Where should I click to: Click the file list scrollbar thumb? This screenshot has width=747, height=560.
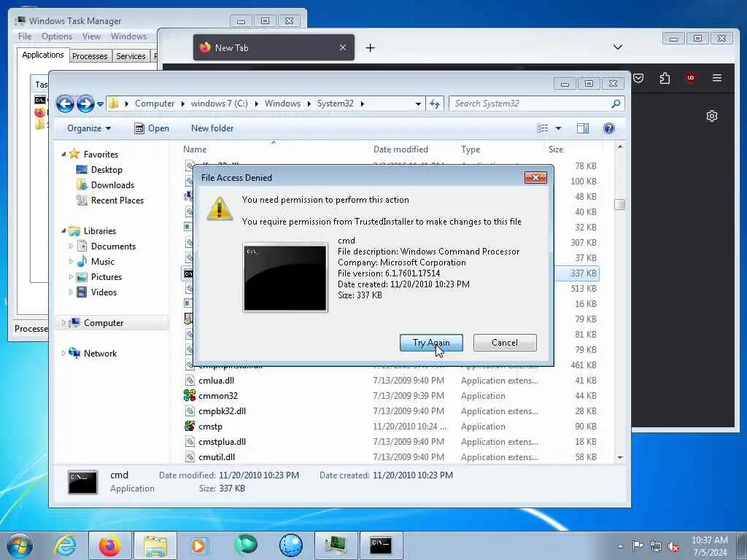[x=620, y=204]
